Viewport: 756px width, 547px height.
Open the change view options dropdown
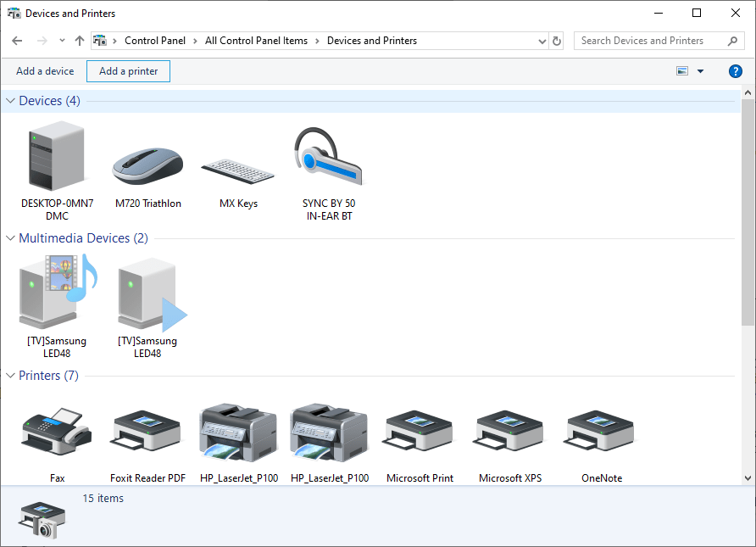click(x=698, y=71)
